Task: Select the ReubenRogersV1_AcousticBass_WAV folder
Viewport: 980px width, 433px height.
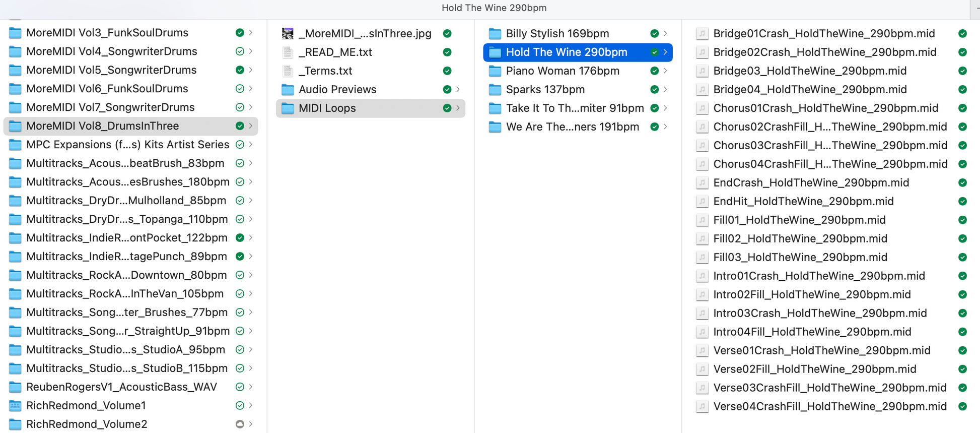Action: pyautogui.click(x=121, y=387)
